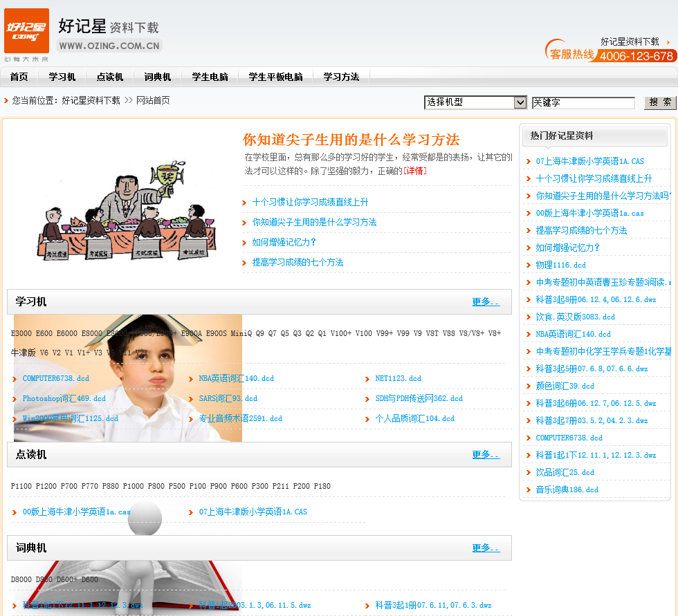Open NET1123.dcd file link
Image resolution: width=678 pixels, height=616 pixels.
[x=398, y=378]
